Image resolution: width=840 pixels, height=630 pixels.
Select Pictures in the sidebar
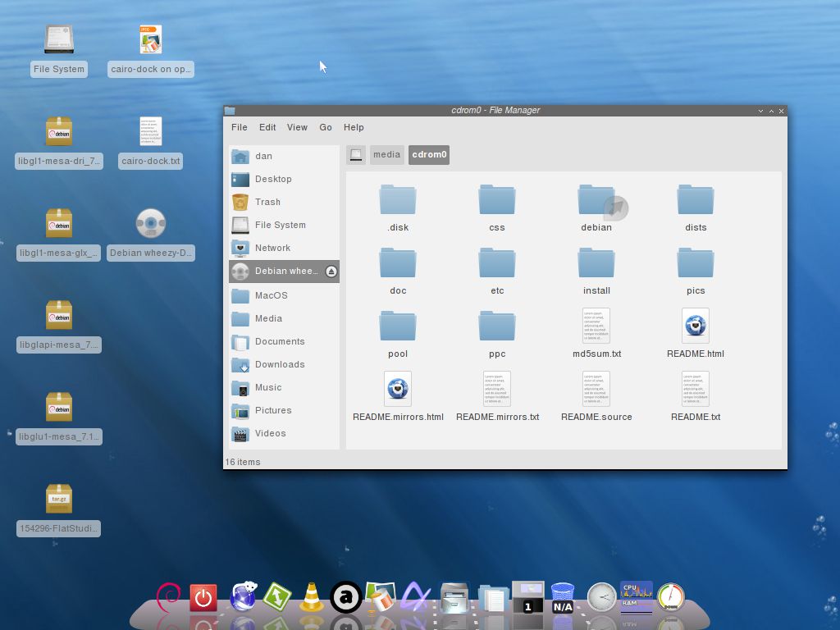[x=284, y=410]
